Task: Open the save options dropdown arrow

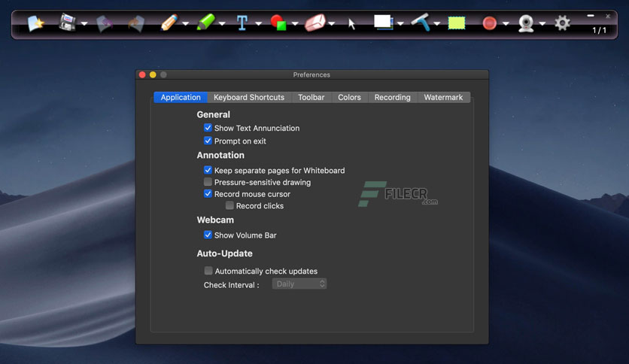Action: coord(84,23)
